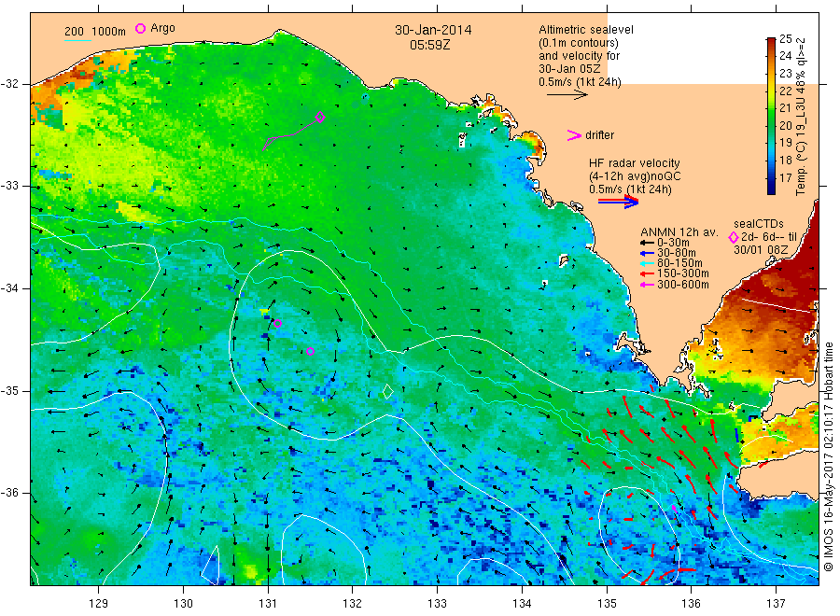Click the Argo float marker near 131.5E 34.6S
Viewport: 840px width, 616px height.
click(x=310, y=351)
